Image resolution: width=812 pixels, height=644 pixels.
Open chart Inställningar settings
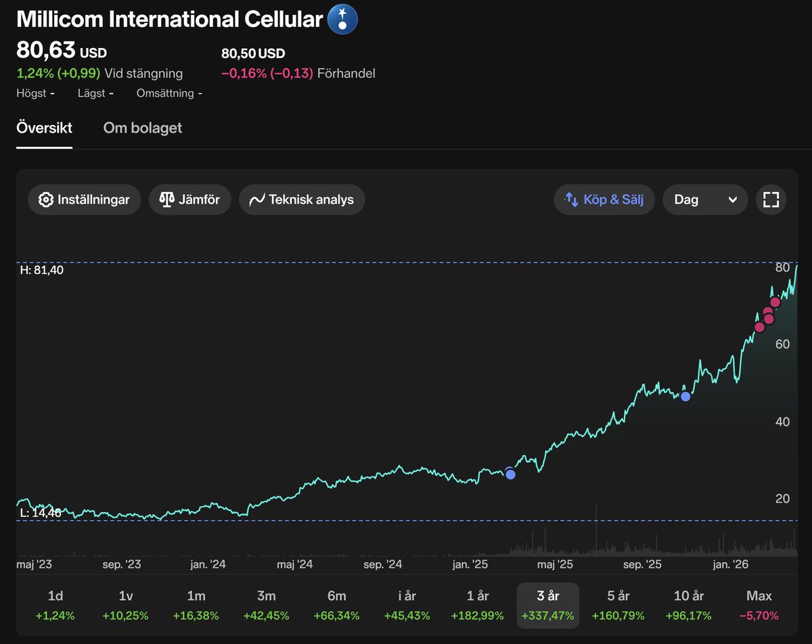tap(84, 200)
